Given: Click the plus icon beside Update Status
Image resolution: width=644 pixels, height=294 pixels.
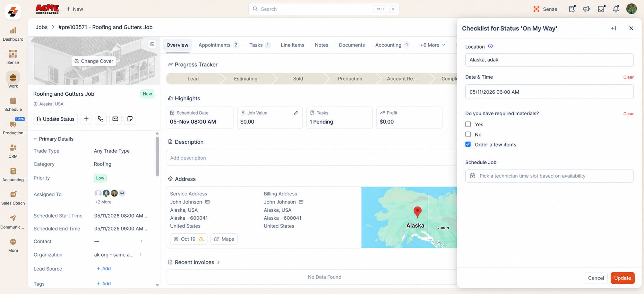Looking at the screenshot, I should [x=86, y=119].
